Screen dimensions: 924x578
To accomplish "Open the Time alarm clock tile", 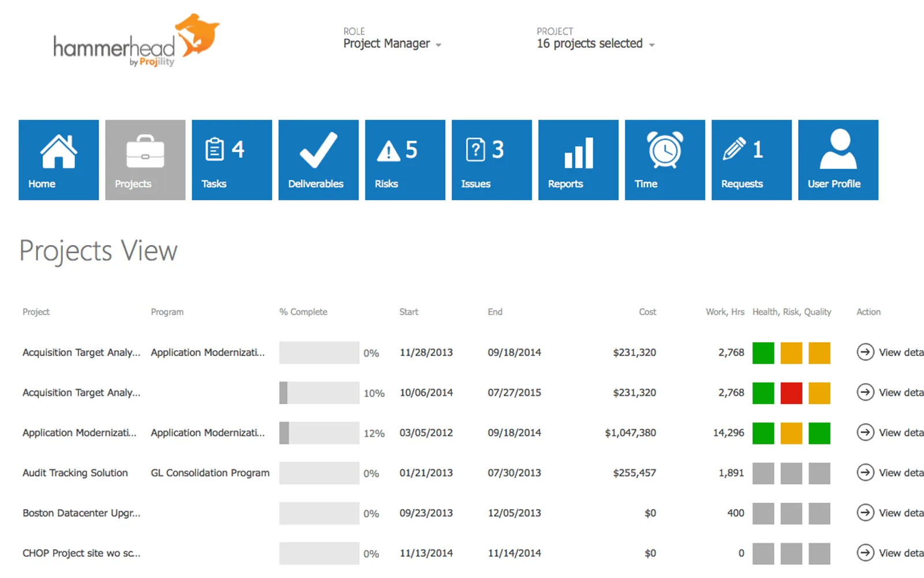I will pyautogui.click(x=665, y=160).
